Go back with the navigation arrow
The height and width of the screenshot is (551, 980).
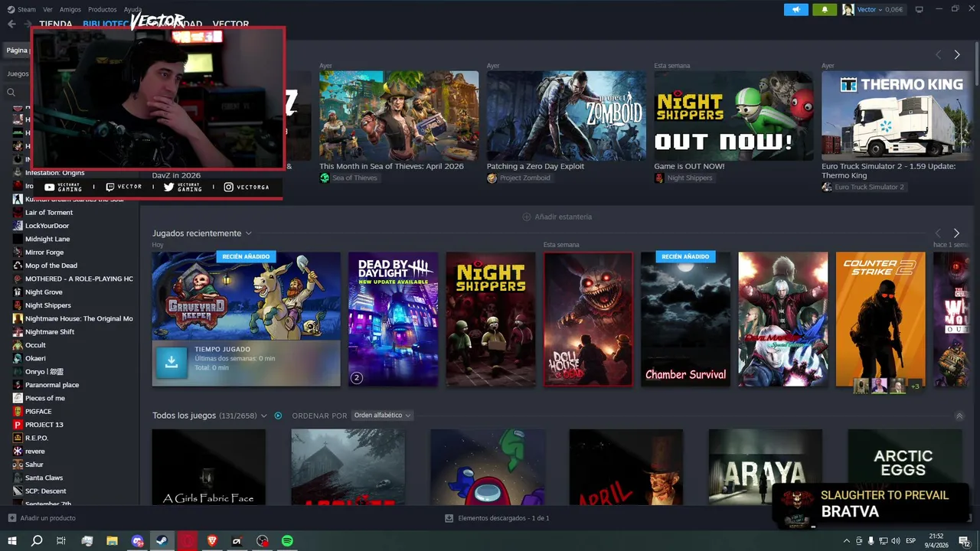(11, 24)
